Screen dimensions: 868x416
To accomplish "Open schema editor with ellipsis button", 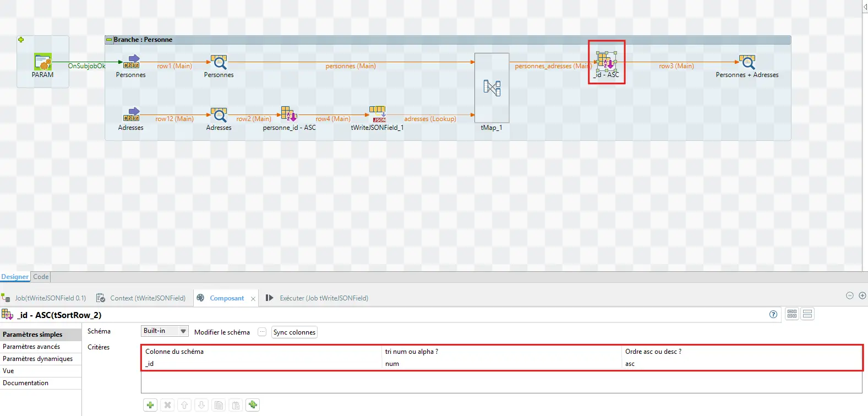I will [262, 332].
